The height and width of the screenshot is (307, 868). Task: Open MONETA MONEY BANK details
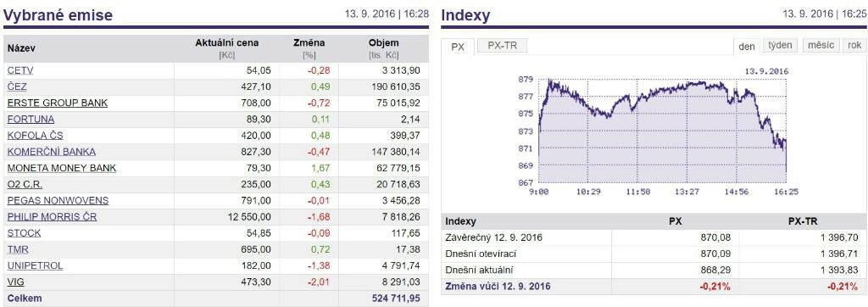point(62,168)
